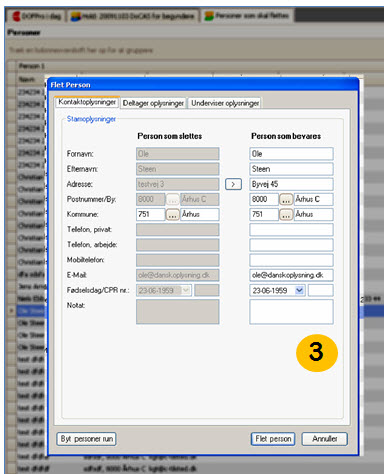Focus 'Telefon, privat' field of kept person
Viewport: 384px width, 474px height.
[x=291, y=230]
